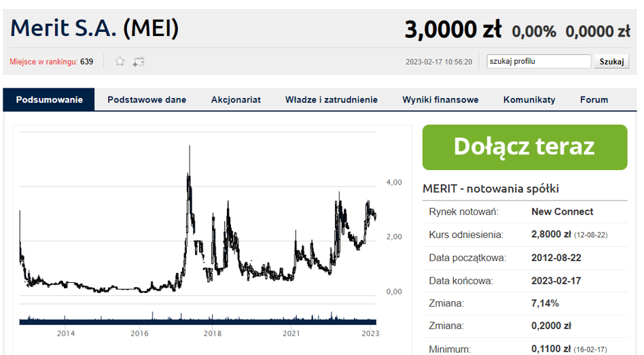
Task: Click the 2,00 price axis label
Action: point(394,237)
